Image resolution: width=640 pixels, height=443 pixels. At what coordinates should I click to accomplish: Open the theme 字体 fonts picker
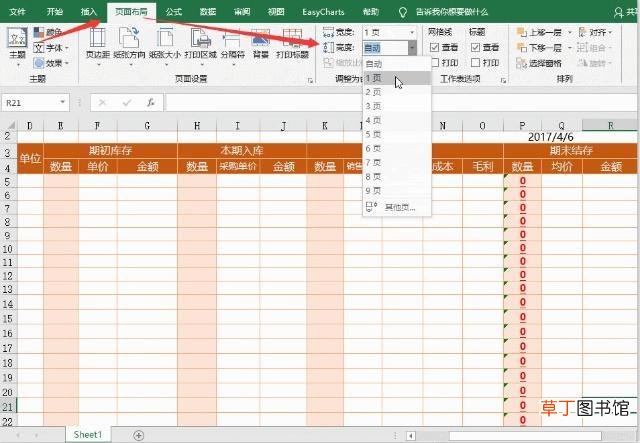51,48
